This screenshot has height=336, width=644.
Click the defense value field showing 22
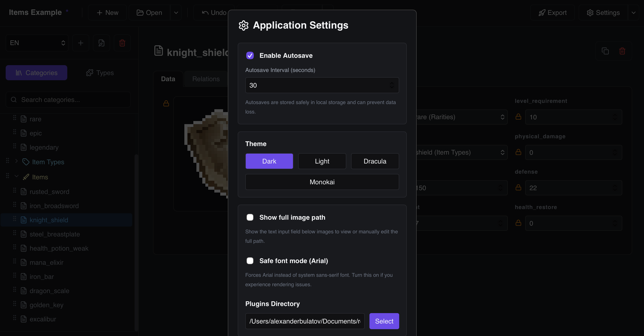(573, 188)
